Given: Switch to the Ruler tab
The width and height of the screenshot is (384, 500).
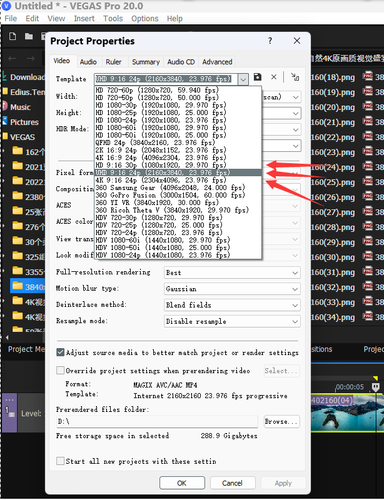Looking at the screenshot, I should tap(113, 62).
